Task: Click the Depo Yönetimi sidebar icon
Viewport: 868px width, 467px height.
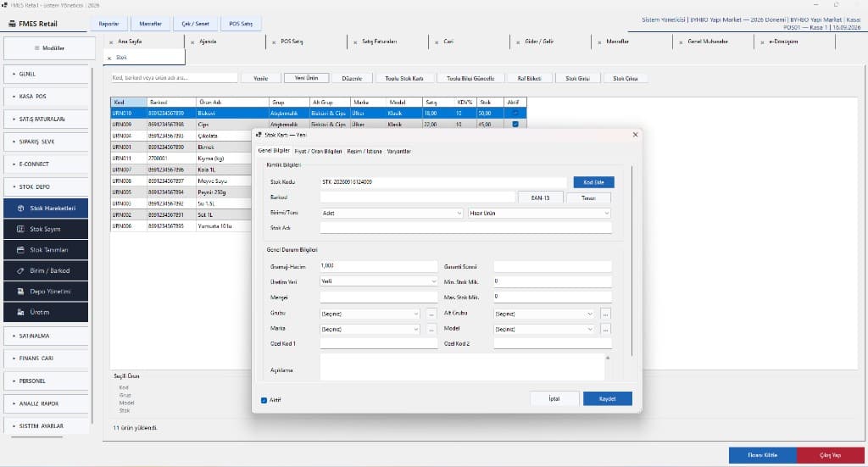Action: tap(20, 292)
